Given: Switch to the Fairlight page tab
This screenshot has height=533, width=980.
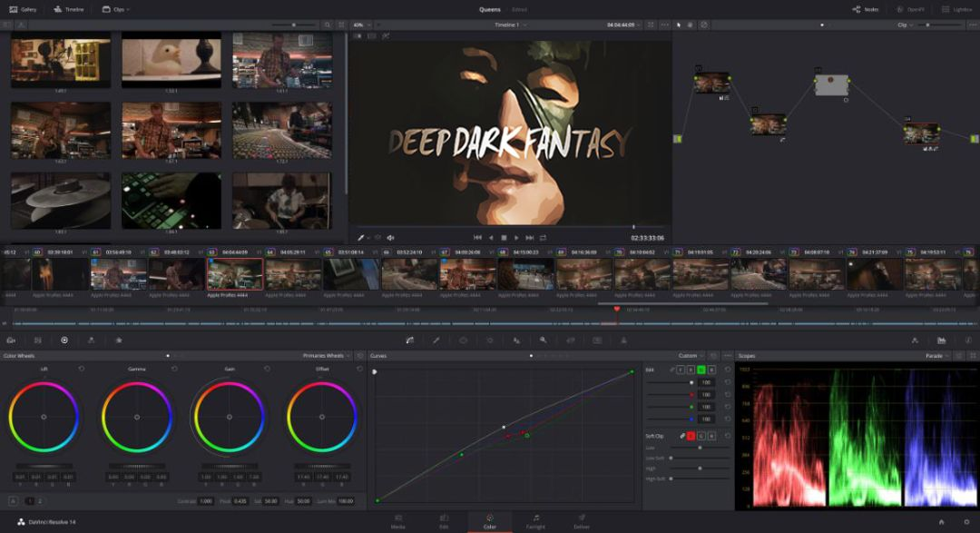Looking at the screenshot, I should point(535,522).
